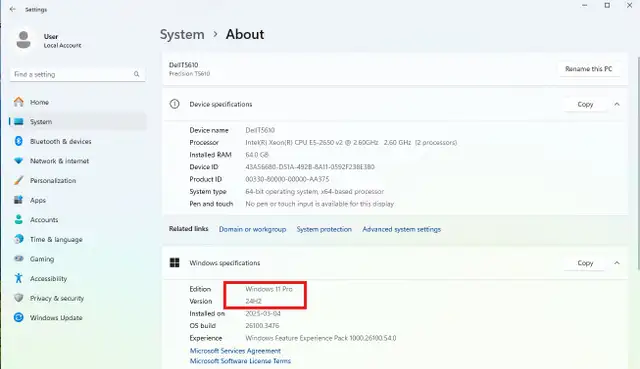The width and height of the screenshot is (640, 369).
Task: Click the Accounts person icon
Action: tap(18, 220)
